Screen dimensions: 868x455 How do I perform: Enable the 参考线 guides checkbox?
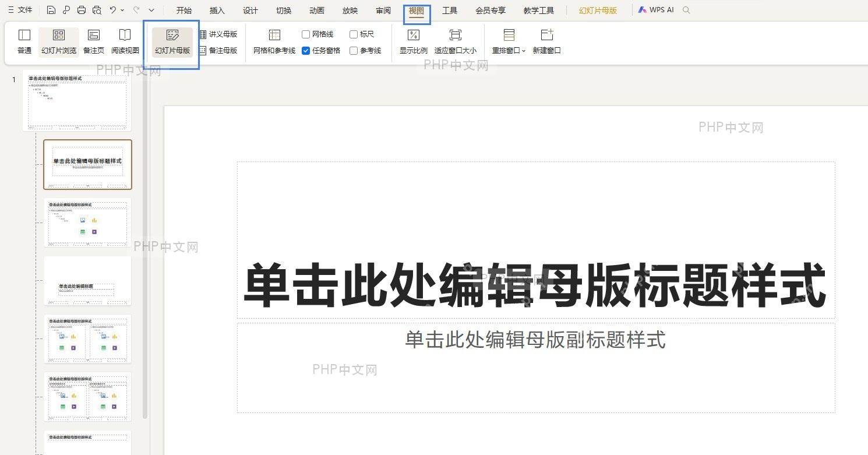coord(354,51)
